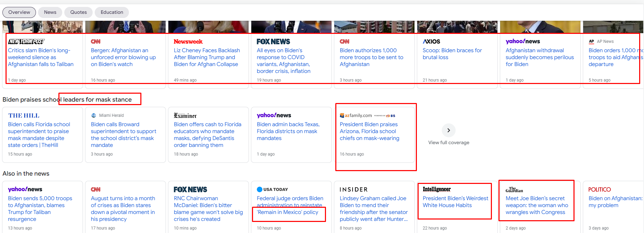Image resolution: width=644 pixels, height=233 pixels.
Task: Go to the Education tab
Action: [x=112, y=12]
